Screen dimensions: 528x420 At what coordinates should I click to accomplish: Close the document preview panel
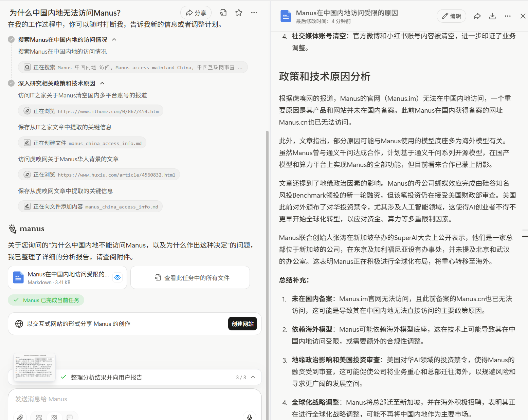point(523,16)
